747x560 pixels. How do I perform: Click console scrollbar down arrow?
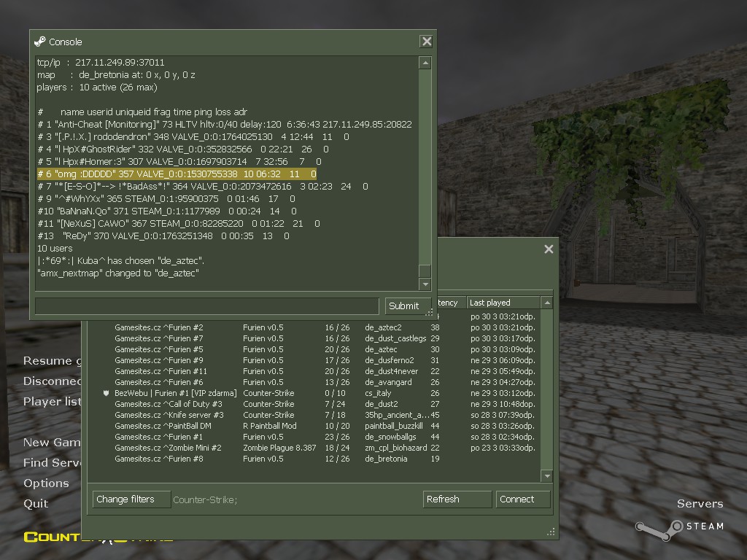425,284
